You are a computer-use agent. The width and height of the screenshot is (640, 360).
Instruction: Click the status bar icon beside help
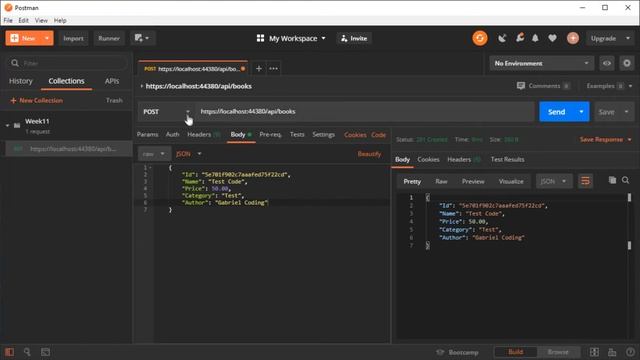[x=612, y=352]
